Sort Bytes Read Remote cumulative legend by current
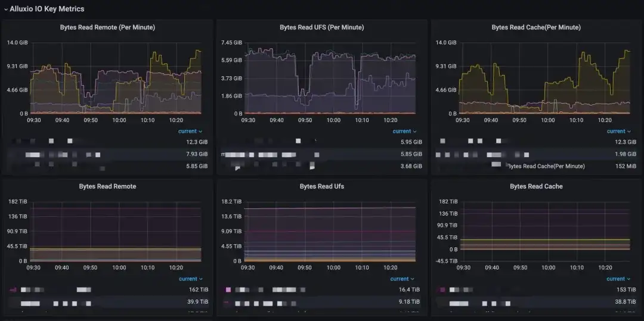This screenshot has height=321, width=644. coord(190,279)
